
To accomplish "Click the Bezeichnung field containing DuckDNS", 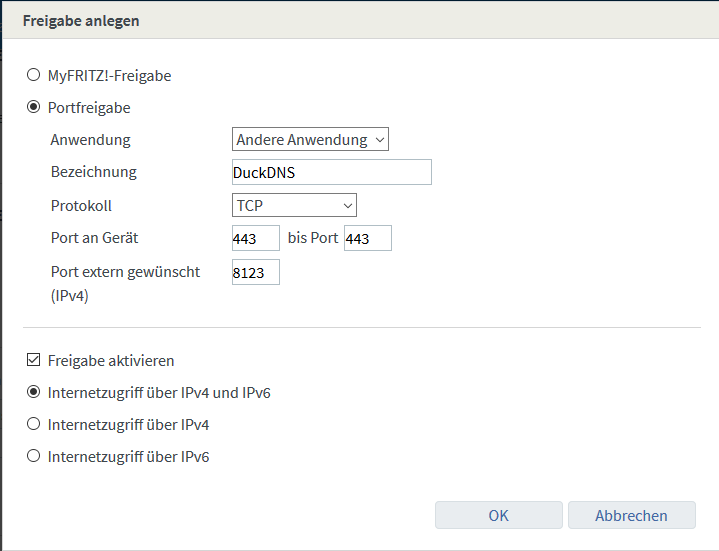I will (x=332, y=172).
